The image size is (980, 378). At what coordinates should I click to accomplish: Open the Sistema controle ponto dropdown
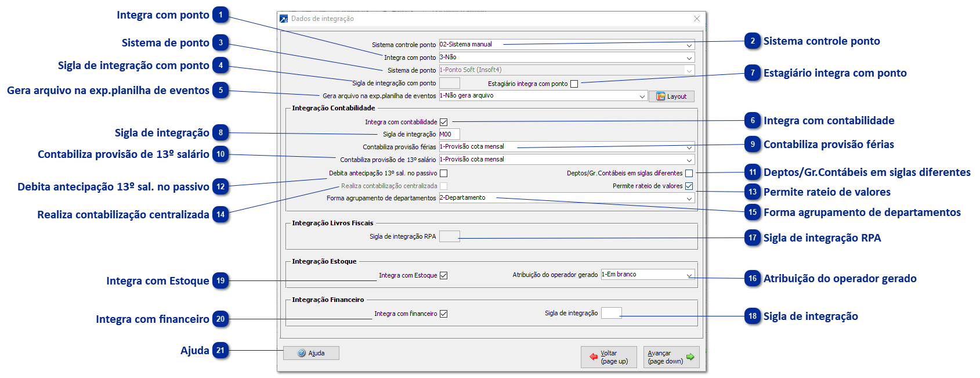689,45
